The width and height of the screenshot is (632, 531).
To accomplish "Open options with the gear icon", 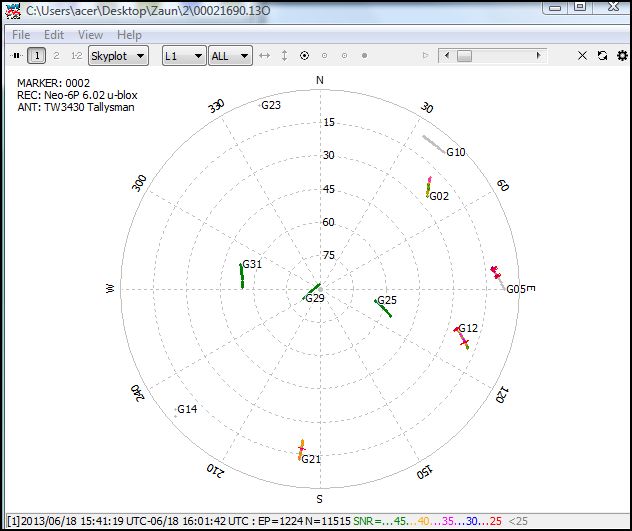I will [x=622, y=56].
